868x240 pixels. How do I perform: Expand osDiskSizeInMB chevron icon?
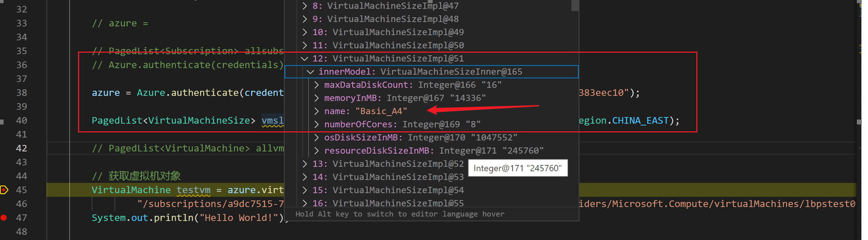(316, 137)
